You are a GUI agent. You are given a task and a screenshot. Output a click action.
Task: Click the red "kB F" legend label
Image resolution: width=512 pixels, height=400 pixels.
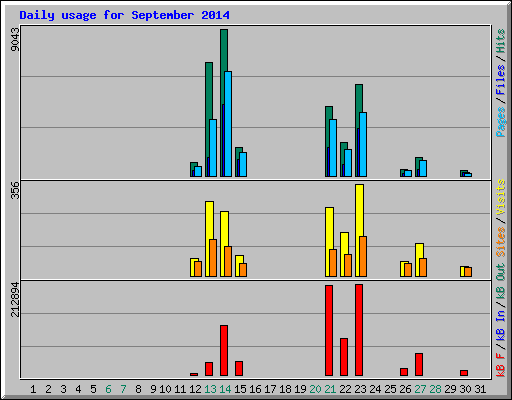point(500,365)
